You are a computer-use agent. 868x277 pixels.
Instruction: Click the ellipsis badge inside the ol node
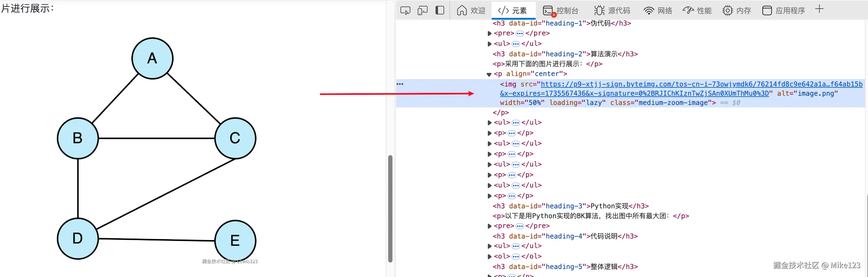(x=516, y=256)
